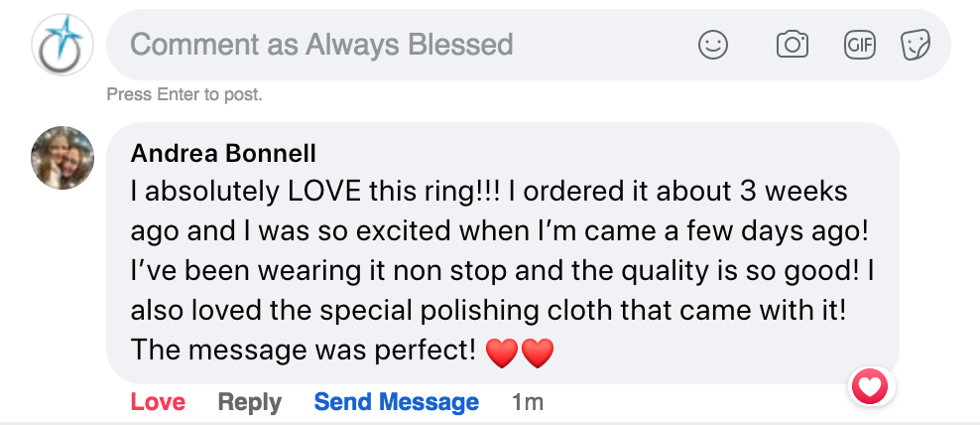Viewport: 980px width, 425px height.
Task: Open the sticker picker icon
Action: [915, 45]
